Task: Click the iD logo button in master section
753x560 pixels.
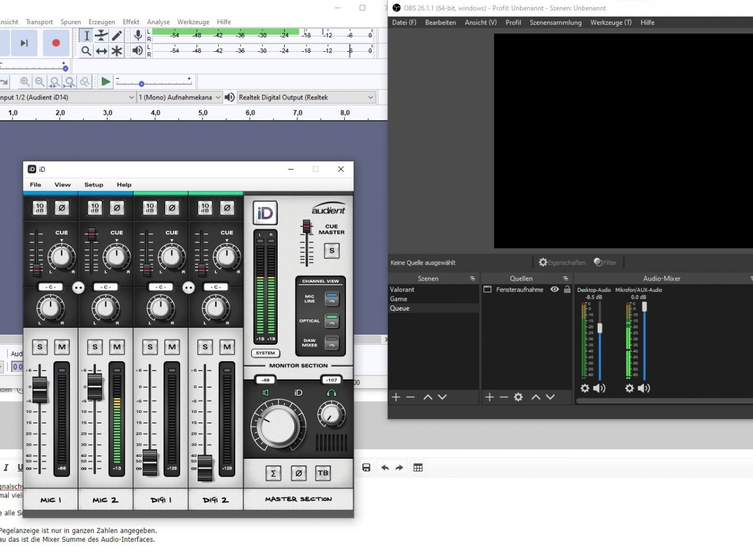Action: click(x=265, y=213)
